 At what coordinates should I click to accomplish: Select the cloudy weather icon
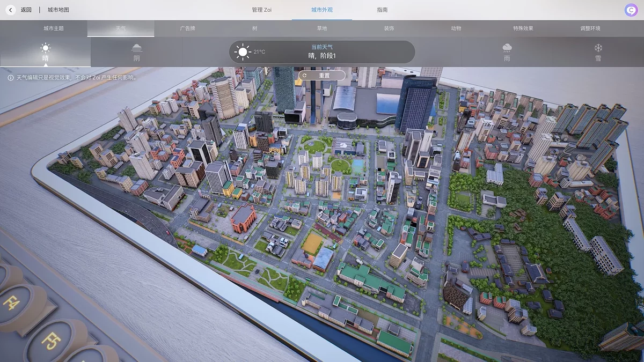(137, 48)
